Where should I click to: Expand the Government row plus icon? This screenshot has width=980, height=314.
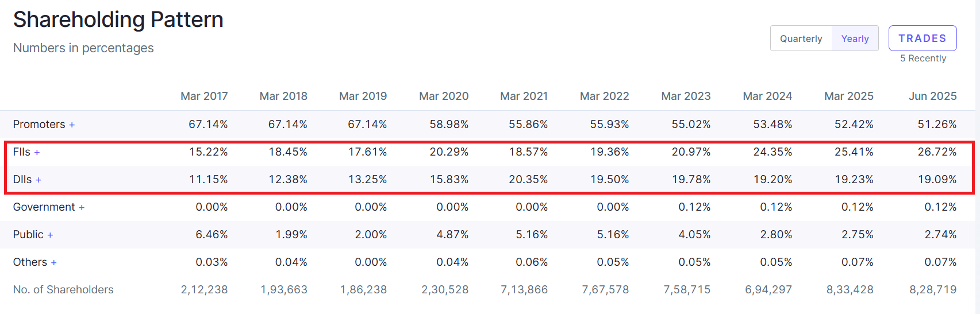(82, 208)
